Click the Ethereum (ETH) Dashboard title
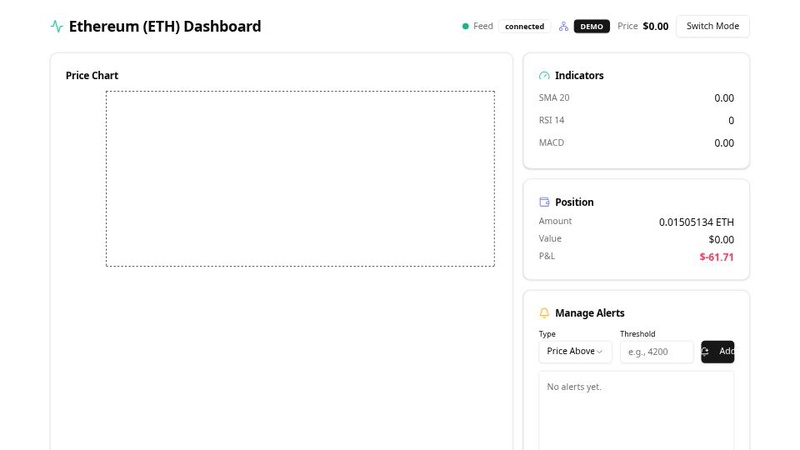 click(165, 26)
